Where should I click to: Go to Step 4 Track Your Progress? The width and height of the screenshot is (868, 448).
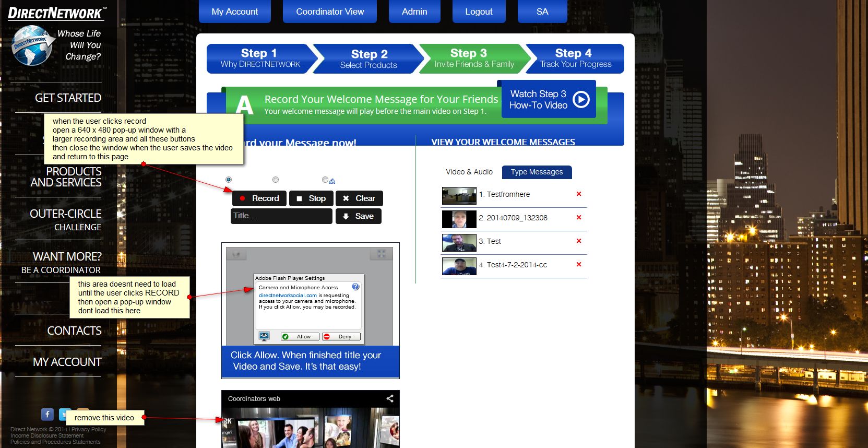pos(575,58)
